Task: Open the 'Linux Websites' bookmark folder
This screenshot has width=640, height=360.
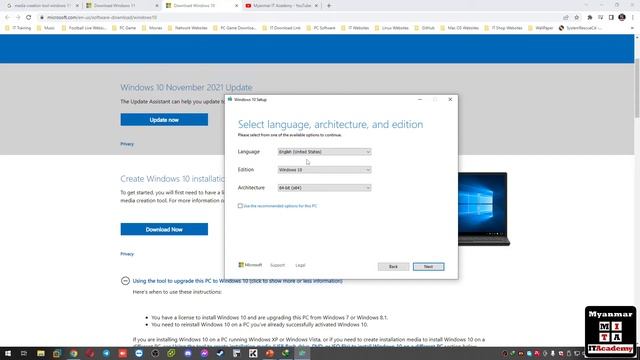Action: coord(391,28)
